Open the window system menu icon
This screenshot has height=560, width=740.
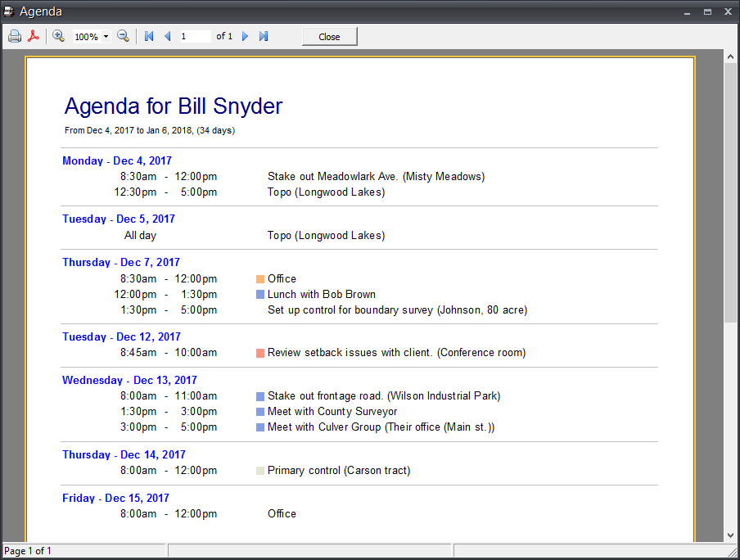(9, 11)
